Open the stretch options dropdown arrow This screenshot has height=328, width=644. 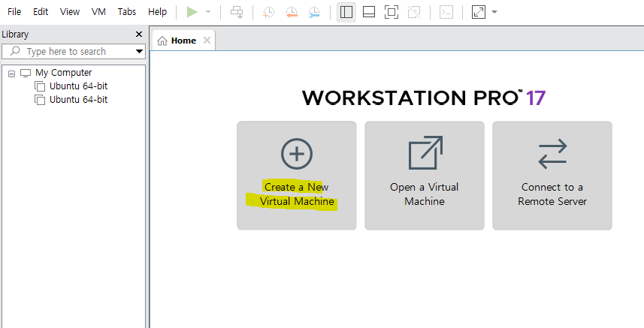(494, 12)
